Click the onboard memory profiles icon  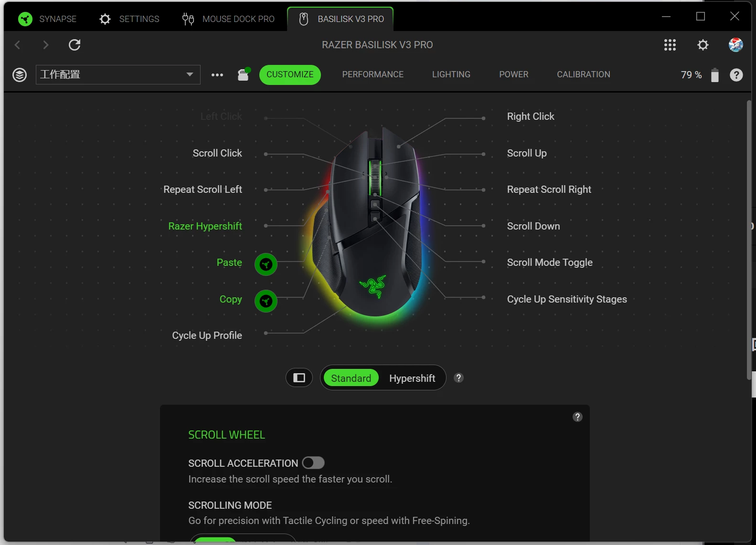point(244,74)
